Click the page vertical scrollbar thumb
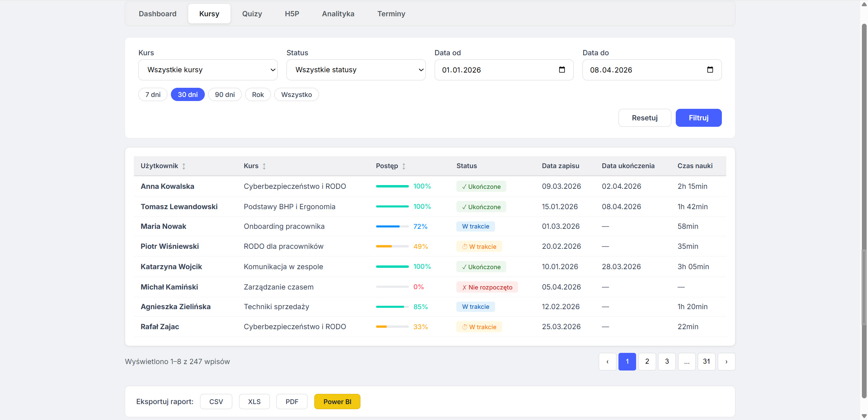This screenshot has width=868, height=420. tap(864, 210)
